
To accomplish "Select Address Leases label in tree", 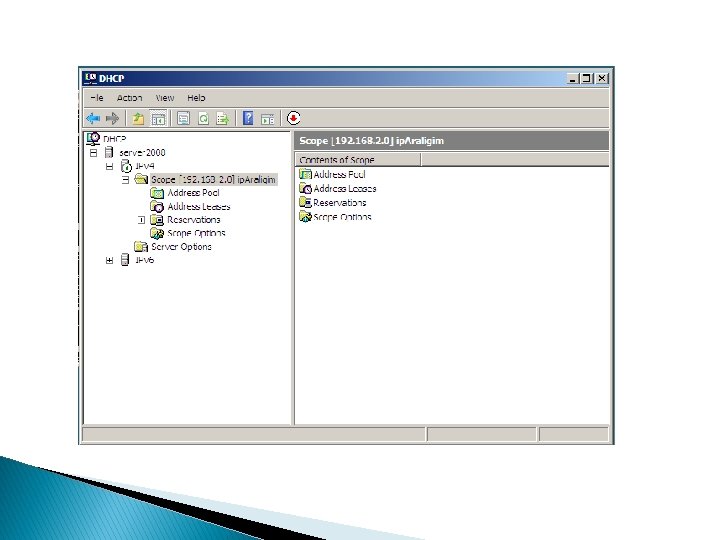I will (x=199, y=207).
